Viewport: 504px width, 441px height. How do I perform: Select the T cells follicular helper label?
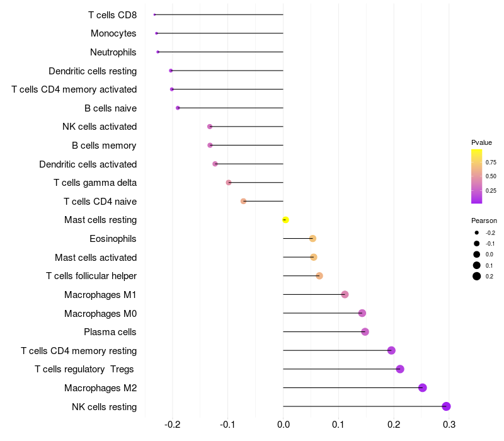91,276
